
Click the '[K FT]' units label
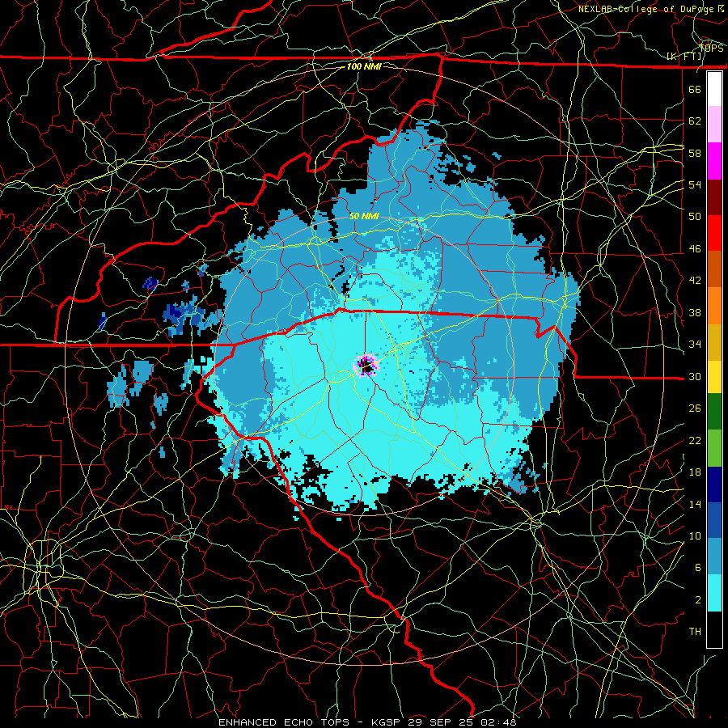coord(684,57)
